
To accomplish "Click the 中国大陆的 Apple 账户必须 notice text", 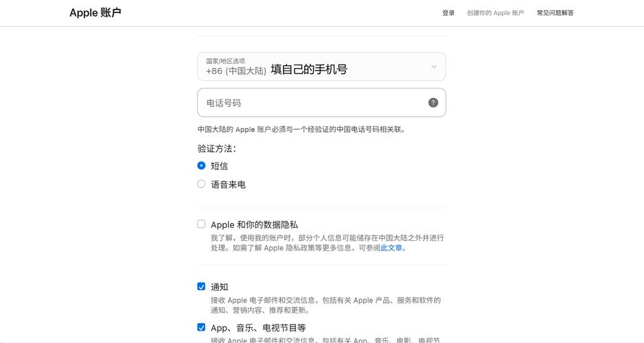I will [x=301, y=129].
